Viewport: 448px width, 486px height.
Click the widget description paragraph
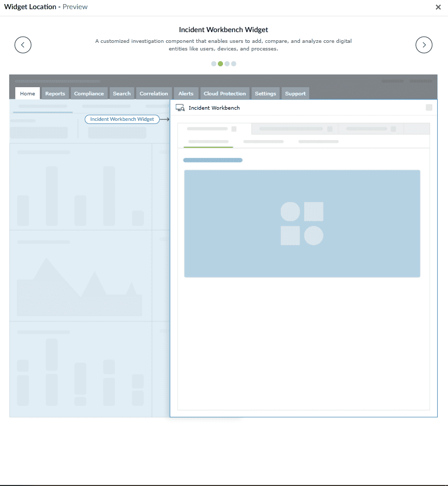(223, 45)
